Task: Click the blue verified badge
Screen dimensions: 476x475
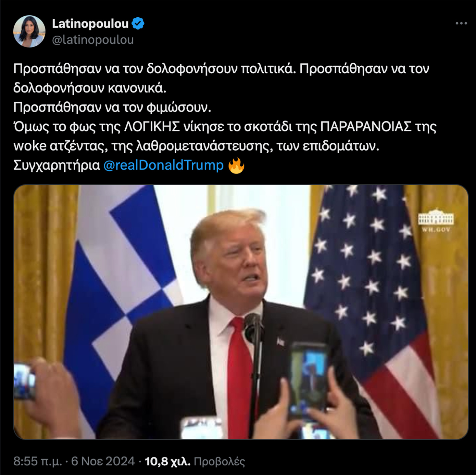Action: click(x=138, y=23)
